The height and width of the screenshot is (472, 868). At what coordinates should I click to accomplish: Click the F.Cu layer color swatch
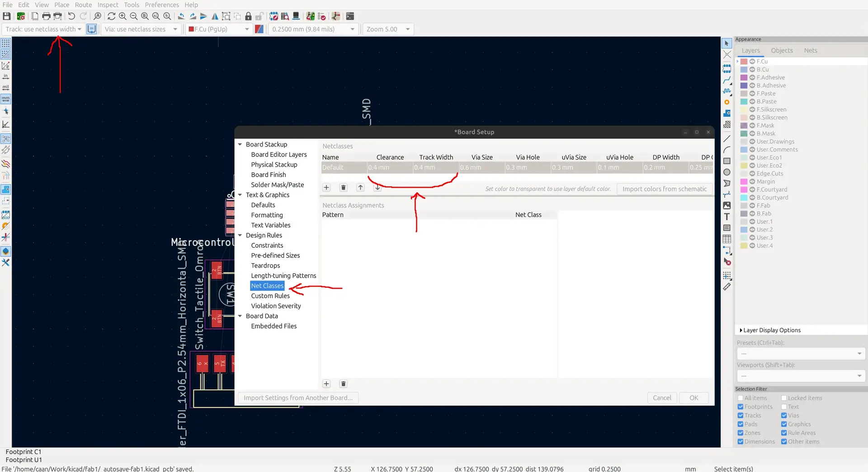pos(744,61)
